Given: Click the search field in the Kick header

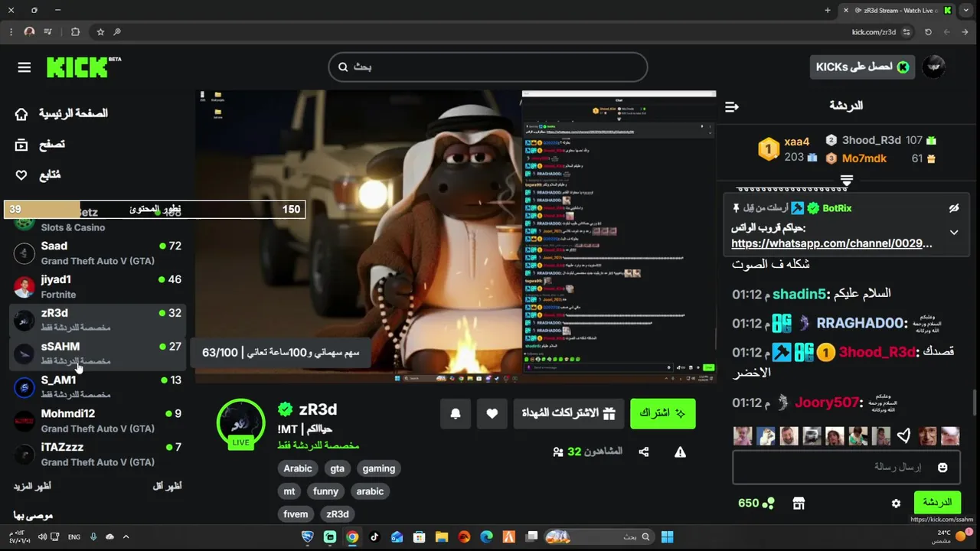Looking at the screenshot, I should tap(488, 67).
